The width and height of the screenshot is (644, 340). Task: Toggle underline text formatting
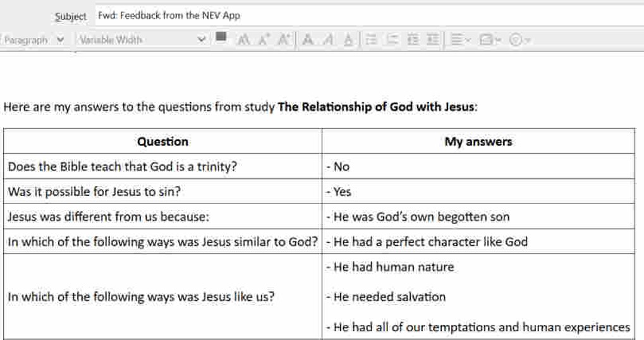pyautogui.click(x=348, y=40)
